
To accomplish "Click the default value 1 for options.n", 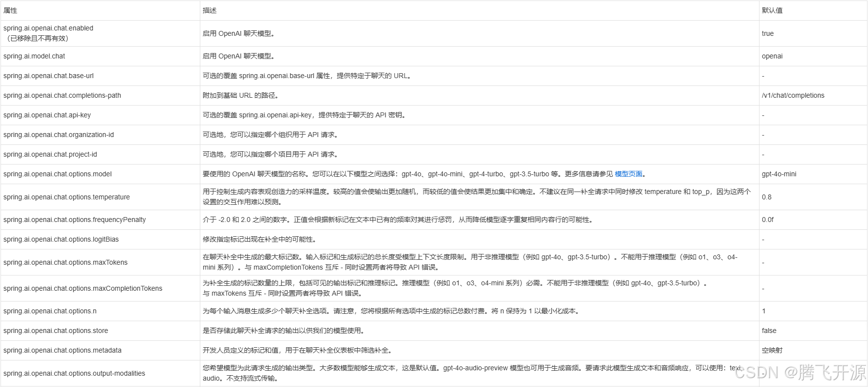I will [763, 311].
